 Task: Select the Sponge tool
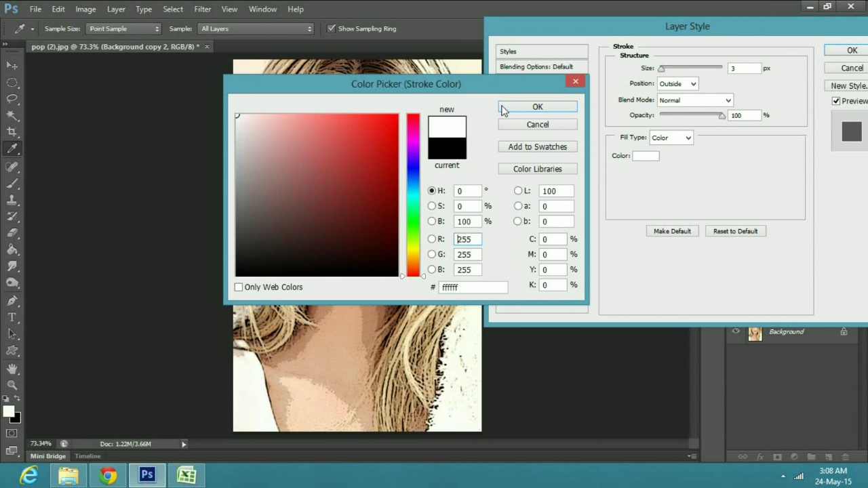tap(12, 283)
